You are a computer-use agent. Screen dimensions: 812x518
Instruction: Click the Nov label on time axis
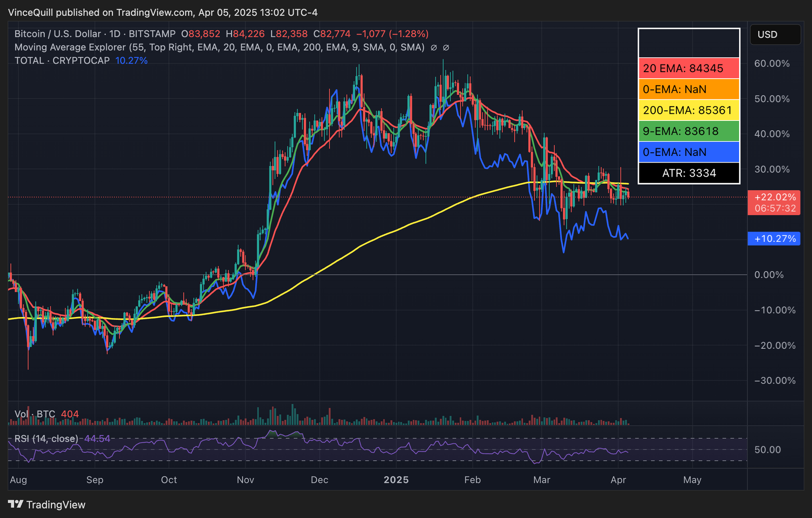[x=246, y=480]
